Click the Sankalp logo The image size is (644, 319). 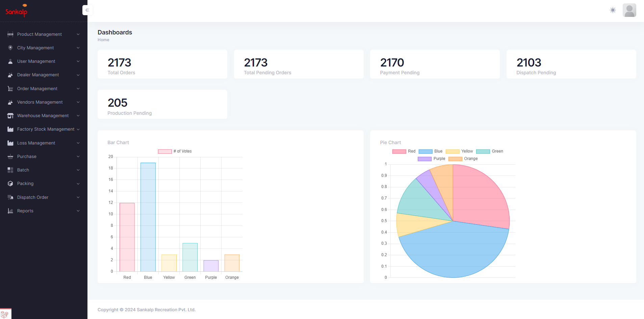pos(16,10)
